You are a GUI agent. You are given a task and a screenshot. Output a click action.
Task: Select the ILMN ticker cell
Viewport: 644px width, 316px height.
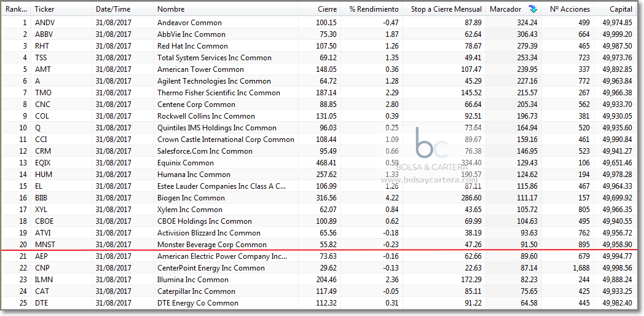pyautogui.click(x=44, y=280)
